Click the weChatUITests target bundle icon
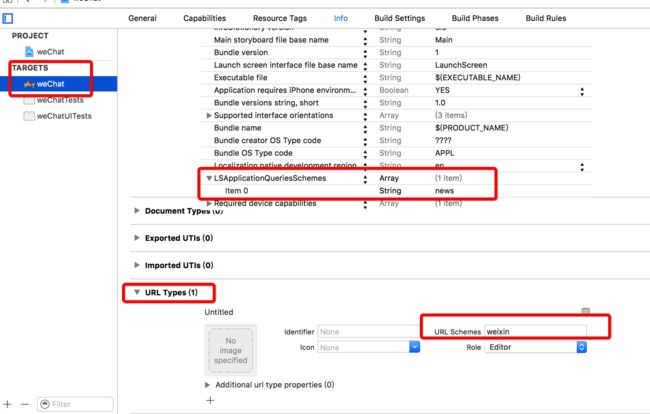The width and height of the screenshot is (650, 414). pos(29,116)
